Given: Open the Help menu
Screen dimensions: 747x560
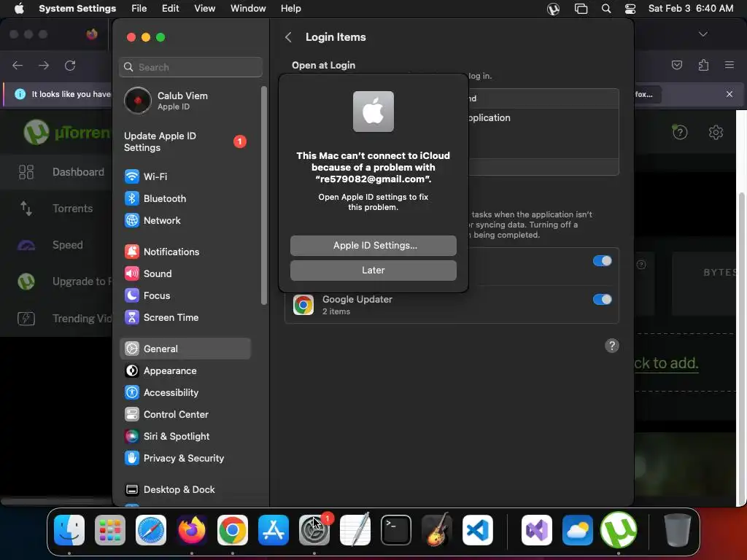Looking at the screenshot, I should (x=290, y=9).
